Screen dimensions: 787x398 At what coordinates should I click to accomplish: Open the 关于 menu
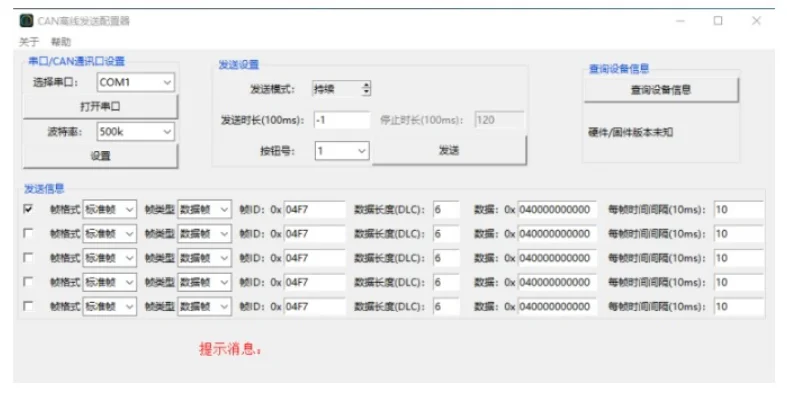pyautogui.click(x=29, y=42)
